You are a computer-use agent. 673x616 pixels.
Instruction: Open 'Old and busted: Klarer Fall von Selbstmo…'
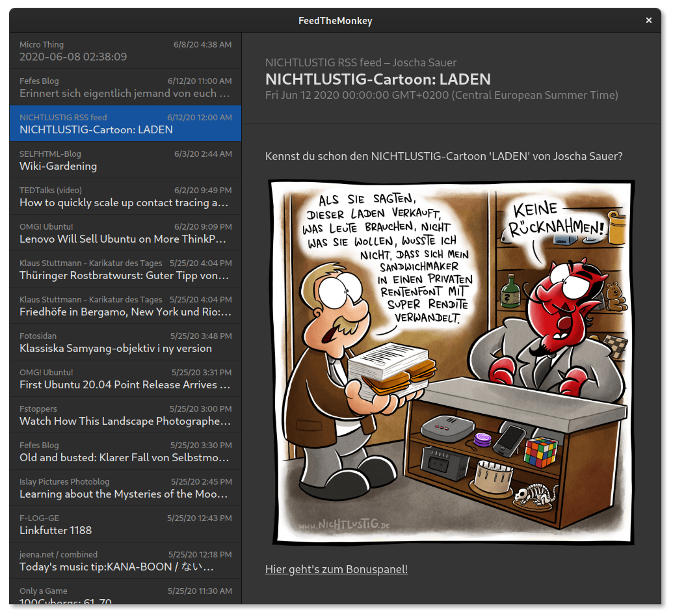click(x=125, y=451)
